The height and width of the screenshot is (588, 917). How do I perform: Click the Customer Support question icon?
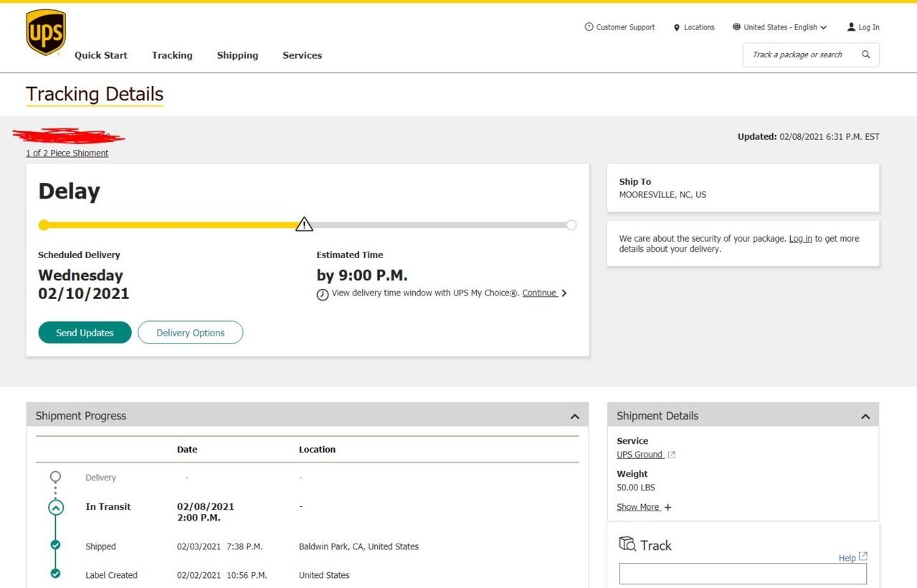pos(589,27)
